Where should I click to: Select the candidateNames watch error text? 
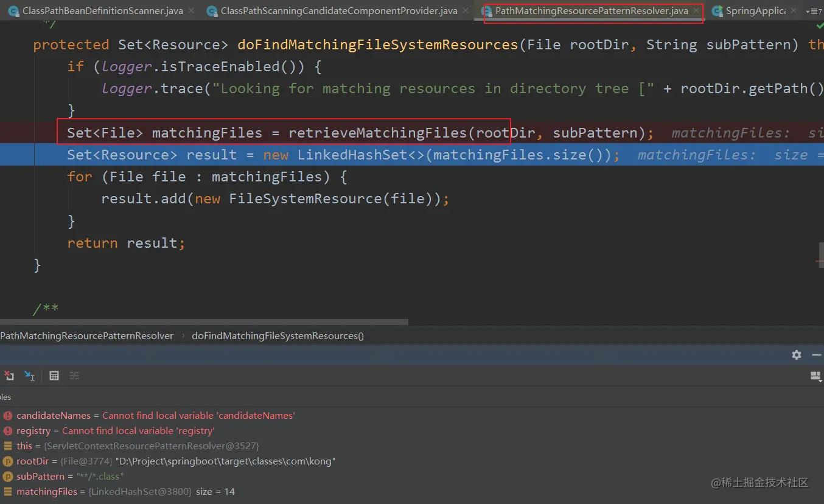click(198, 416)
